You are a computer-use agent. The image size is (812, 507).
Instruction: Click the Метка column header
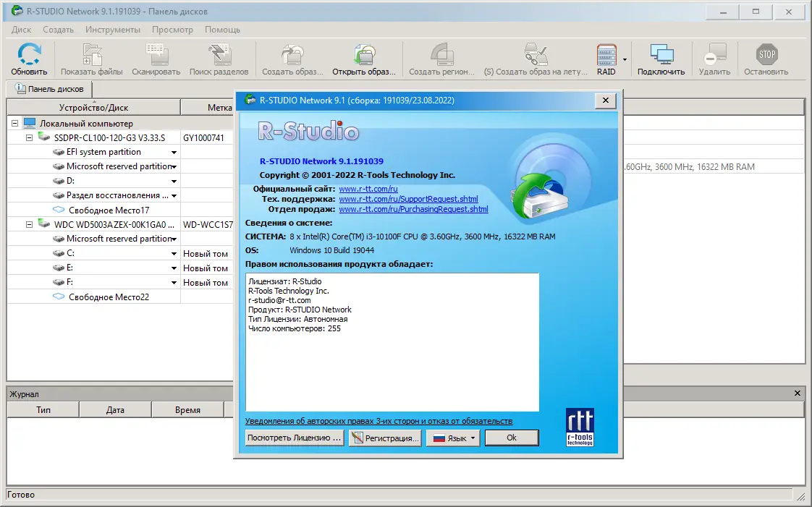pyautogui.click(x=208, y=107)
